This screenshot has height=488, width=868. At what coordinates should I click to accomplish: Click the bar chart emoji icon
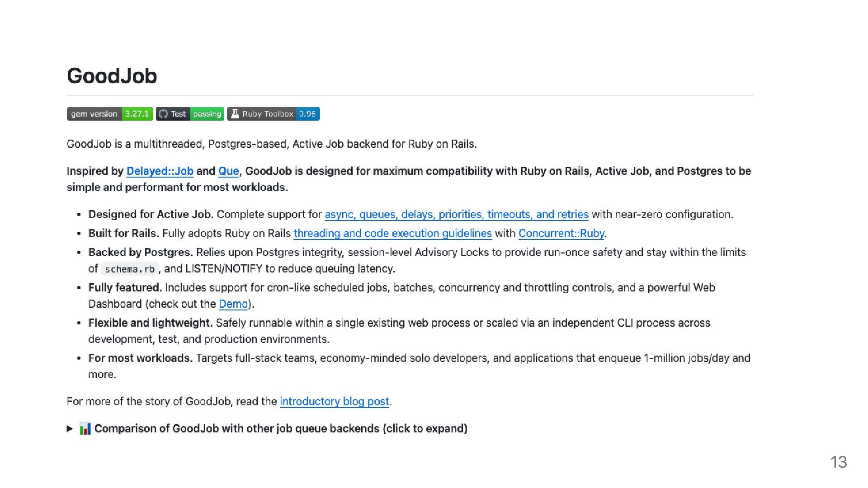(x=85, y=428)
